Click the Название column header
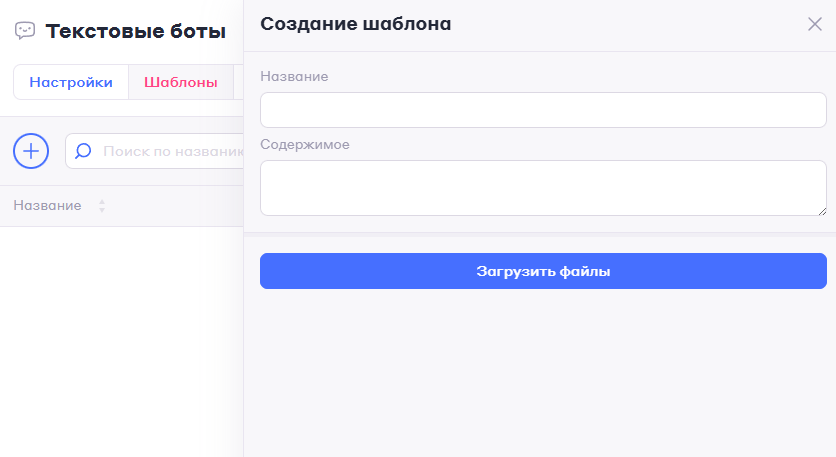 click(x=47, y=205)
